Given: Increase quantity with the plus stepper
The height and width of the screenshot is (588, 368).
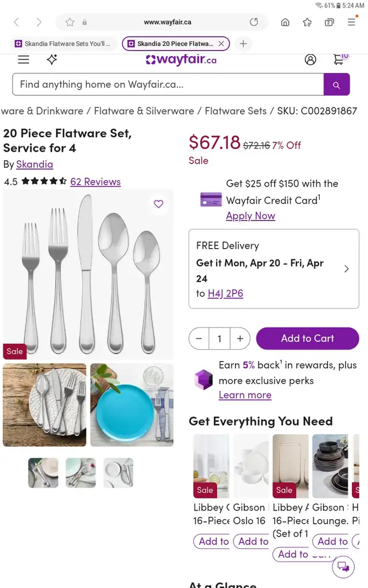Looking at the screenshot, I should [240, 338].
